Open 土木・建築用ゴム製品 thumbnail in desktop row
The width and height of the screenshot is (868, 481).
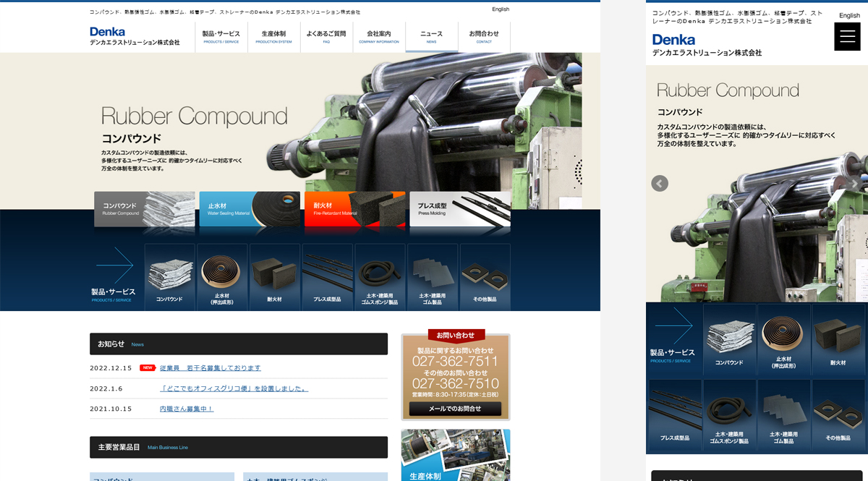click(433, 277)
